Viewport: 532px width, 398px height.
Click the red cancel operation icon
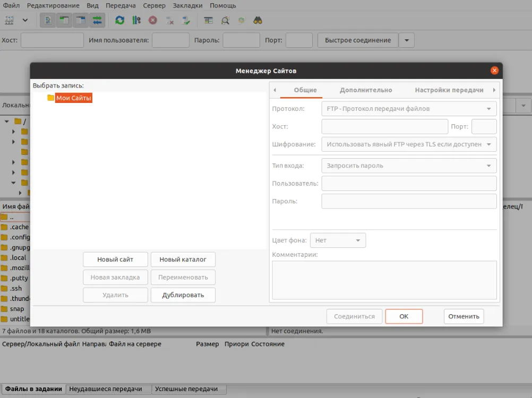point(153,20)
